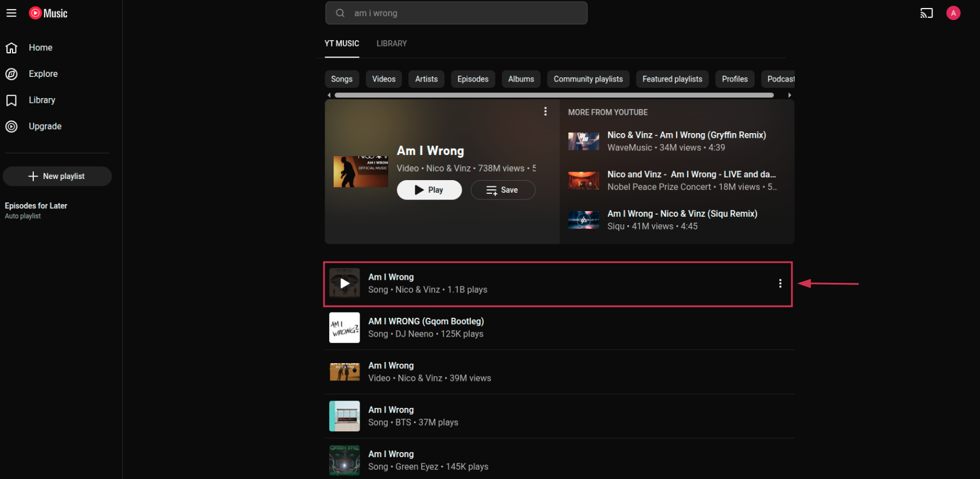Filter results by Artists chip
980x479 pixels.
coord(426,79)
